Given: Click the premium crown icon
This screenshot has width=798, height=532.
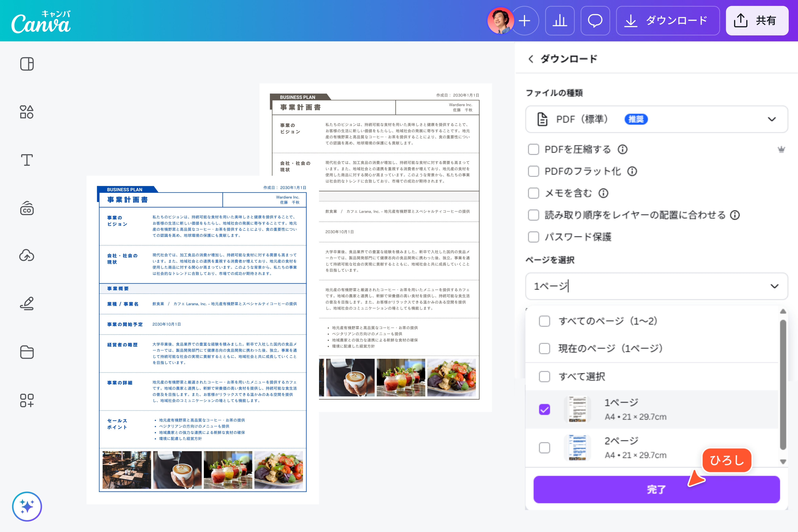Looking at the screenshot, I should pos(781,149).
